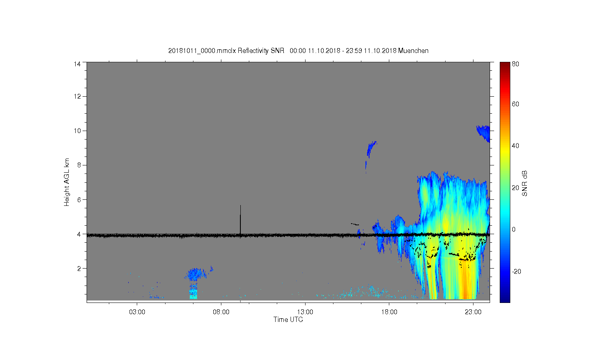Click the high blue cirrus echo at 10 km
The image size is (607, 364).
coord(484,133)
